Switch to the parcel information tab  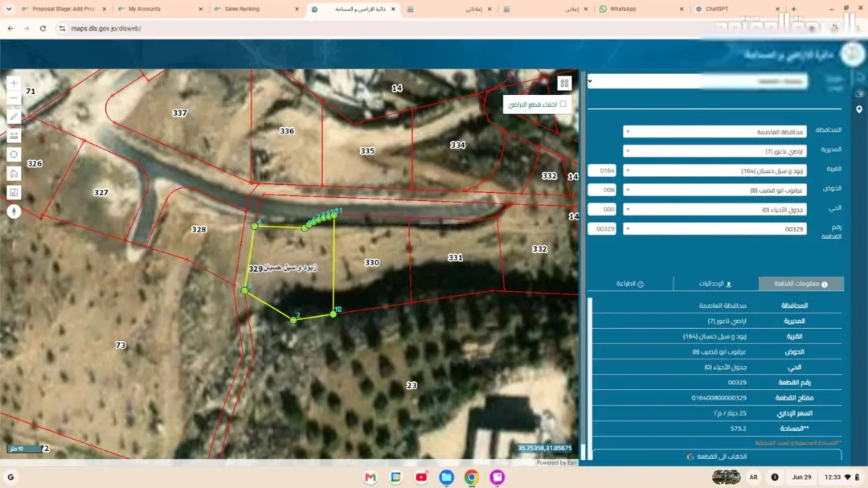801,284
